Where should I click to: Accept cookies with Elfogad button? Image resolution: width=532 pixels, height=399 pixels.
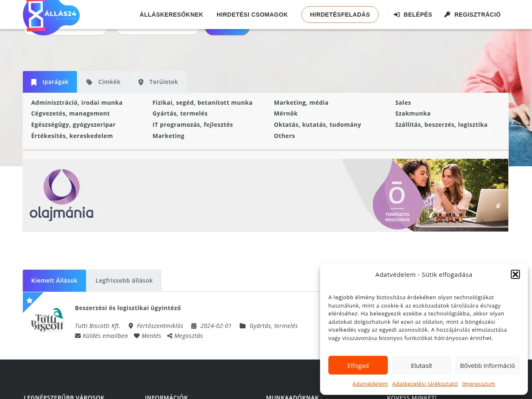click(358, 365)
